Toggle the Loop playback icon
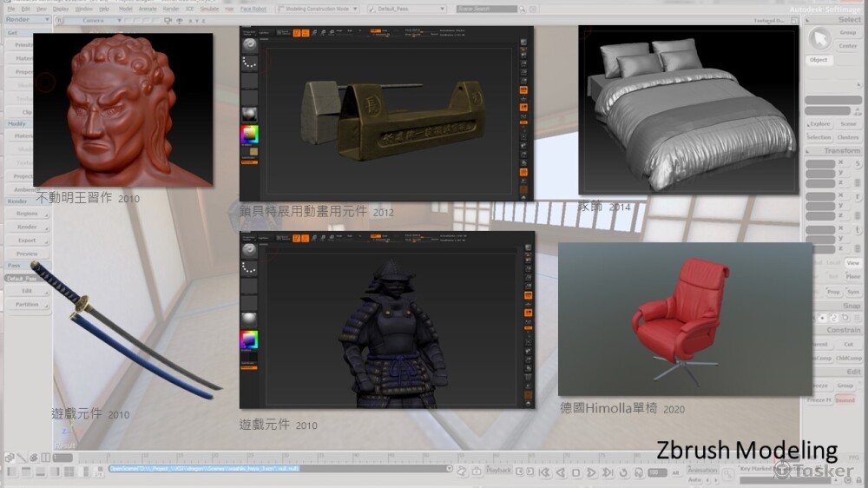The width and height of the screenshot is (868, 488). tap(624, 472)
